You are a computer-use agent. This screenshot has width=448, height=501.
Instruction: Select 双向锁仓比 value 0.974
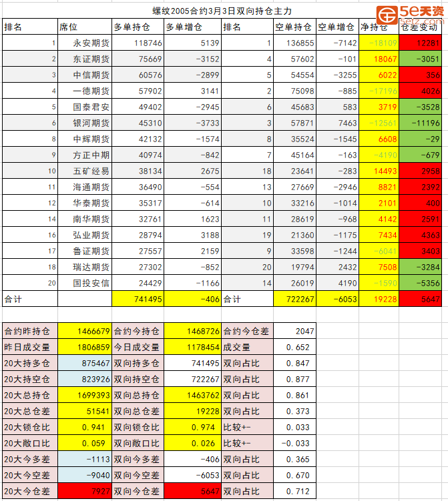coord(192,427)
